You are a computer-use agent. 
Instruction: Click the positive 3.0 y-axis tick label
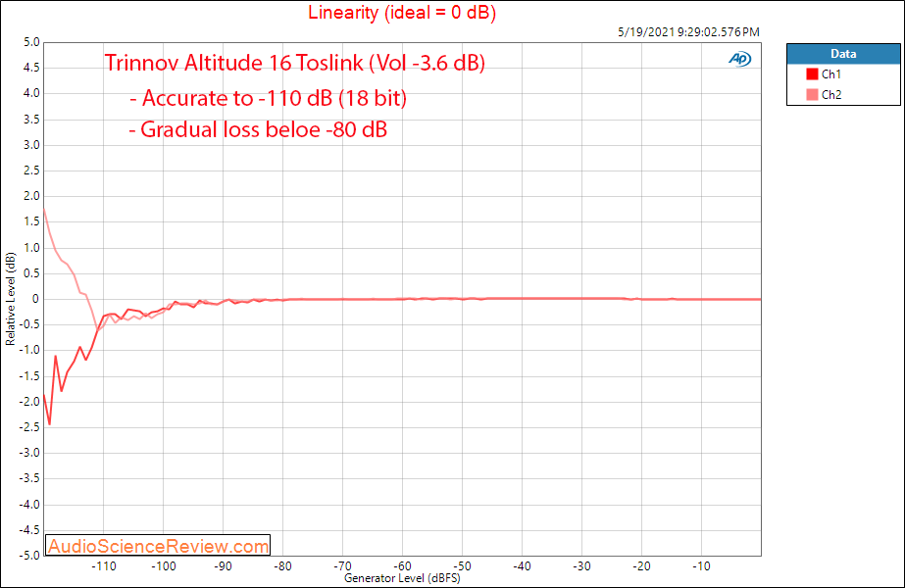(x=31, y=145)
